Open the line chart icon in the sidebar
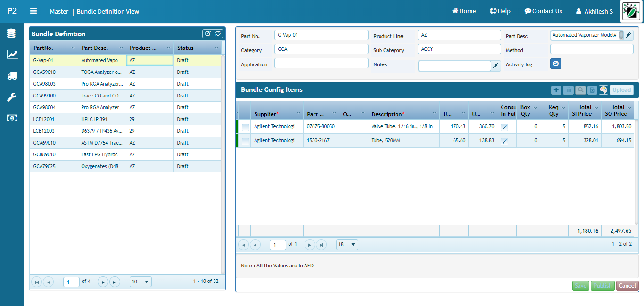The height and width of the screenshot is (306, 644). 12,55
